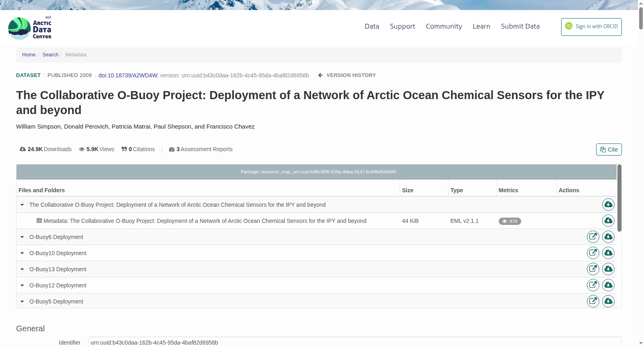Open the Arctic Data Center logo

(x=30, y=28)
